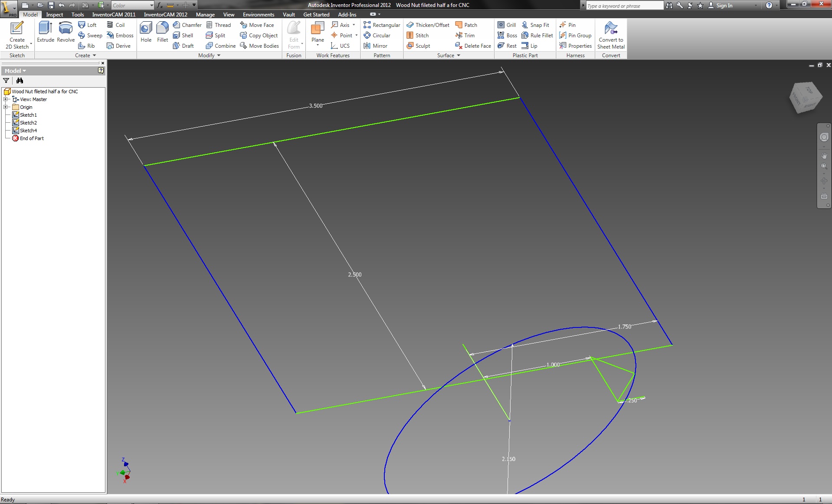Click the Trim surface button
This screenshot has height=504, width=832.
click(465, 35)
